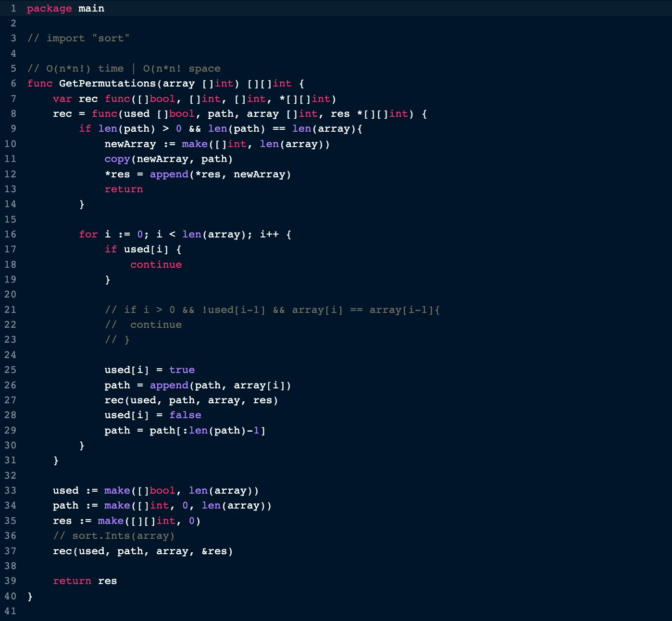This screenshot has height=621, width=672.
Task: Click line number 1 in the gutter
Action: coord(13,8)
